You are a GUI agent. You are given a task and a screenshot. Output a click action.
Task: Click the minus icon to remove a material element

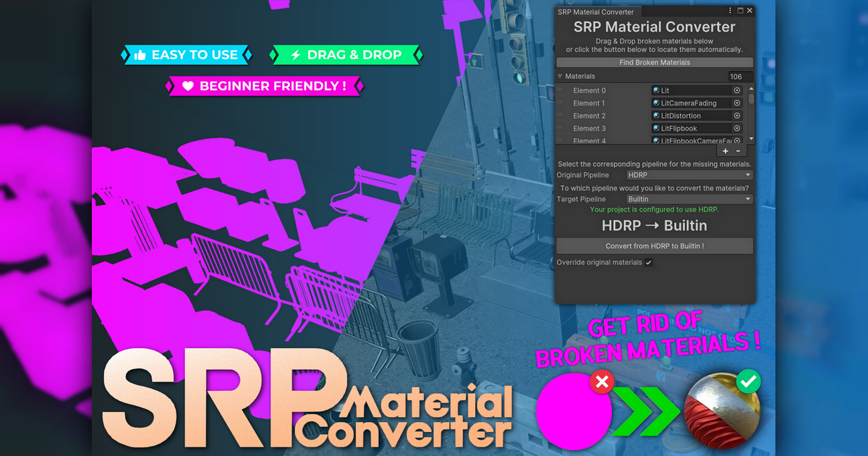pyautogui.click(x=738, y=151)
